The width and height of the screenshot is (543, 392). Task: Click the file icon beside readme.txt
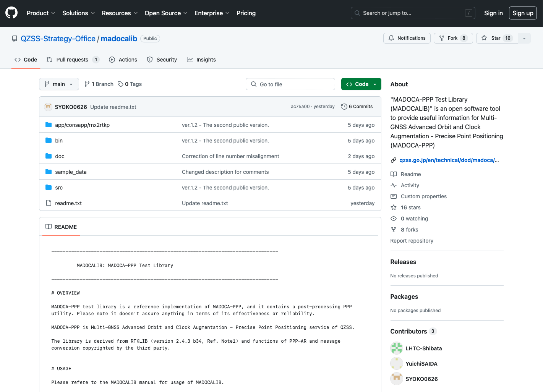(x=49, y=203)
